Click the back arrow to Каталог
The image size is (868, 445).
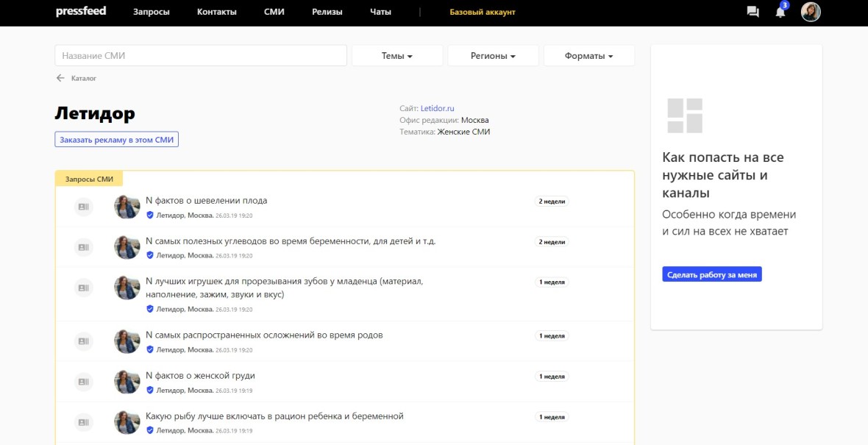point(60,78)
